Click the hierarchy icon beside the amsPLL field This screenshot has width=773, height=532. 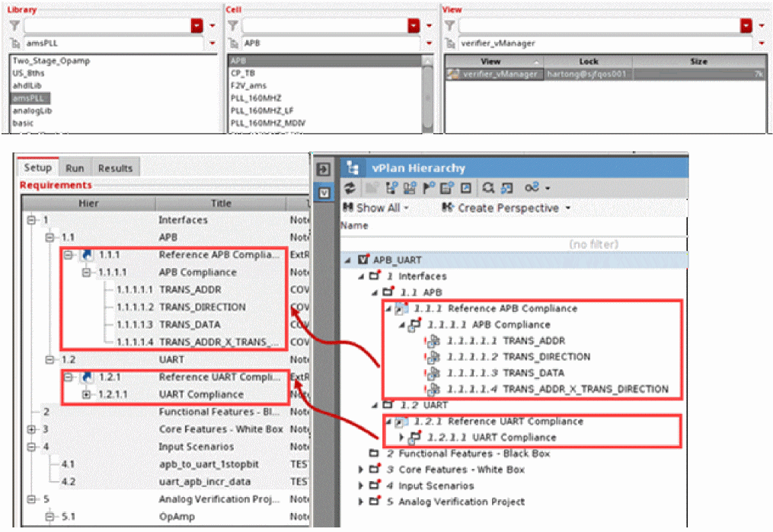click(15, 44)
